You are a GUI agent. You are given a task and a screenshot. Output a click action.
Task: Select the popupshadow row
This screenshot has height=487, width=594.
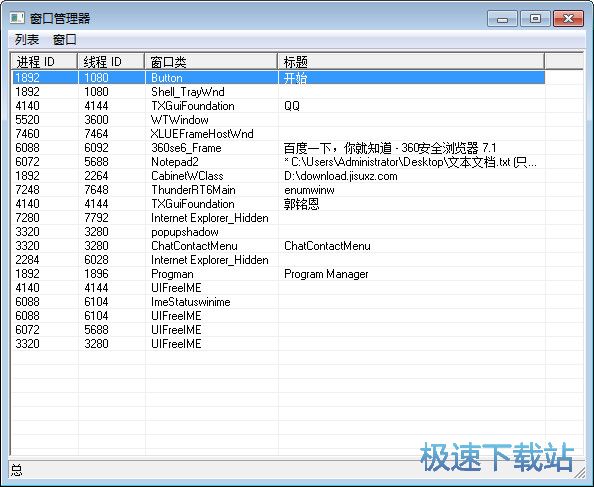click(278, 232)
